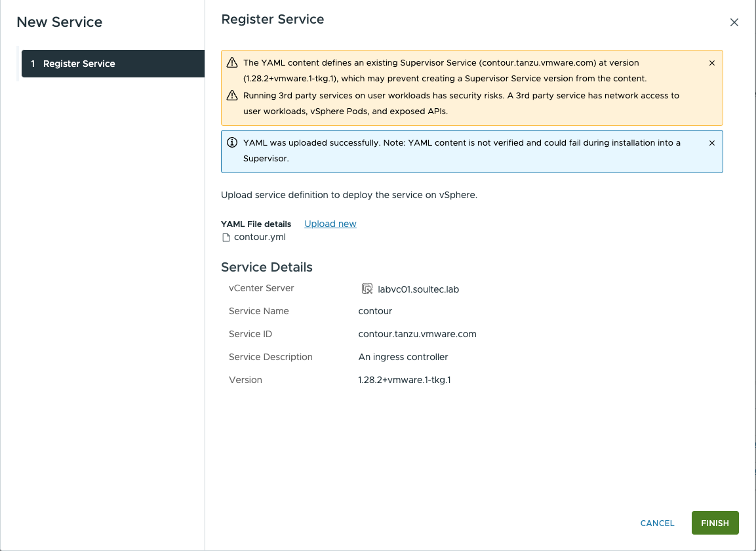Click the Service ID value contour.tanzu.vmware.com

coord(417,334)
